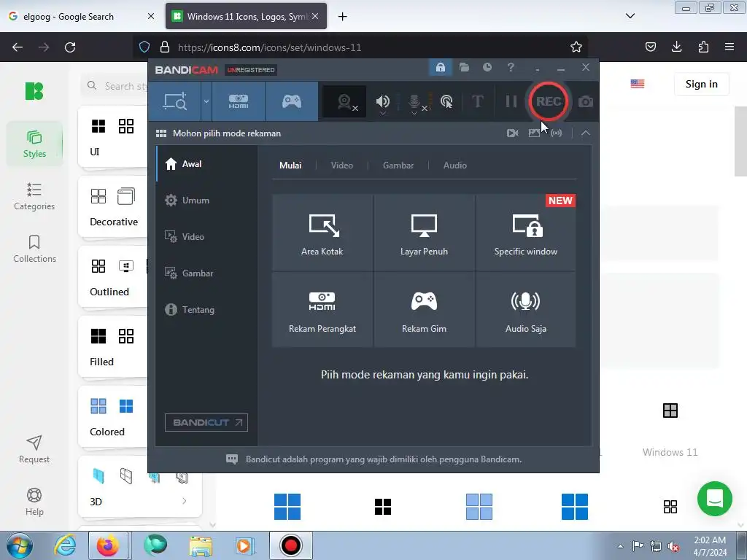Image resolution: width=747 pixels, height=560 pixels.
Task: Choose the Specific window recording tile
Action: pyautogui.click(x=525, y=233)
